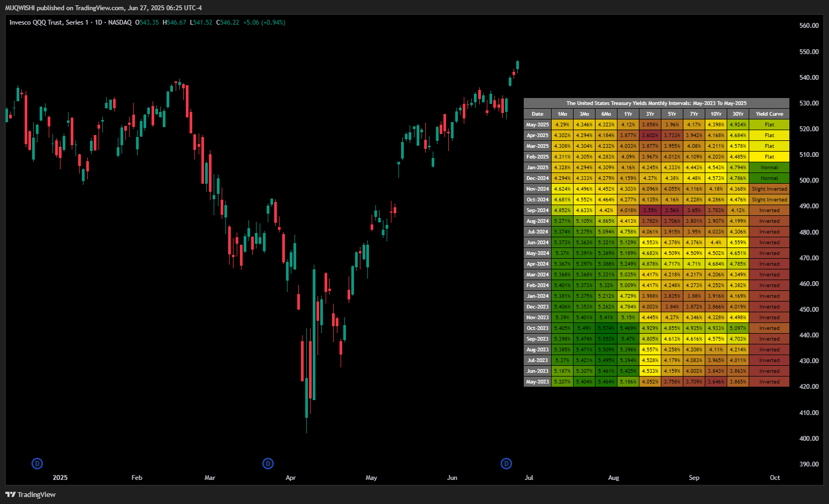
Task: Click the '420.00' price axis label
Action: pos(809,387)
